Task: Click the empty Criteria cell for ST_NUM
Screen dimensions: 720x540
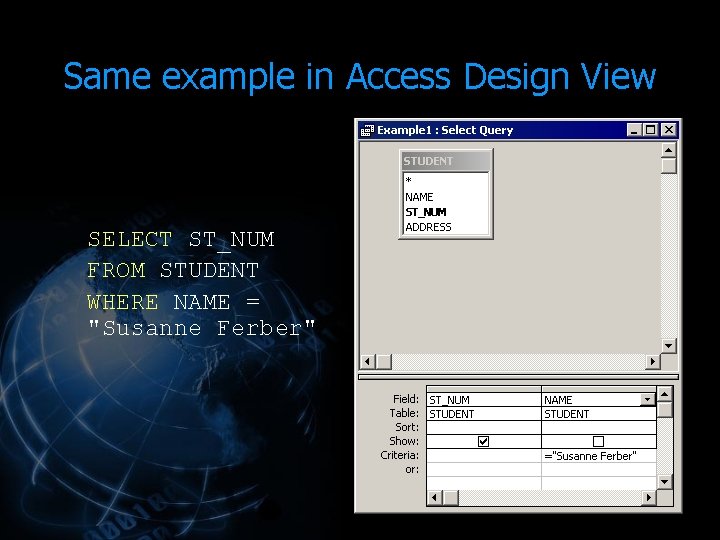Action: point(484,456)
